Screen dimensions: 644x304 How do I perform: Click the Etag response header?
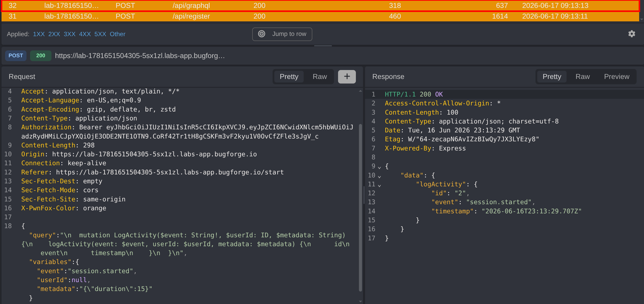(x=462, y=139)
